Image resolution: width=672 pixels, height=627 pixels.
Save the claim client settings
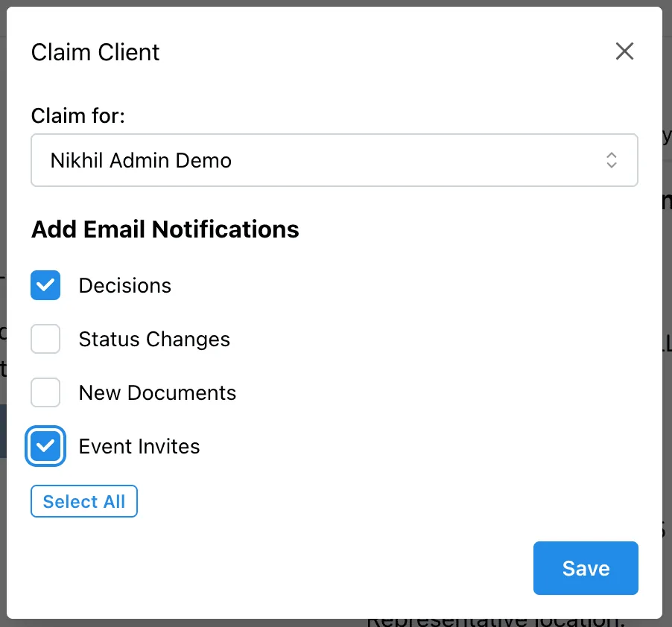[586, 568]
